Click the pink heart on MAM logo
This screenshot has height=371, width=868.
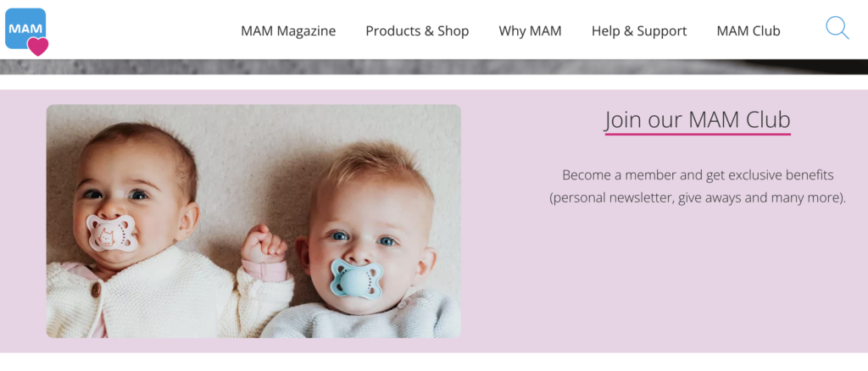click(38, 46)
